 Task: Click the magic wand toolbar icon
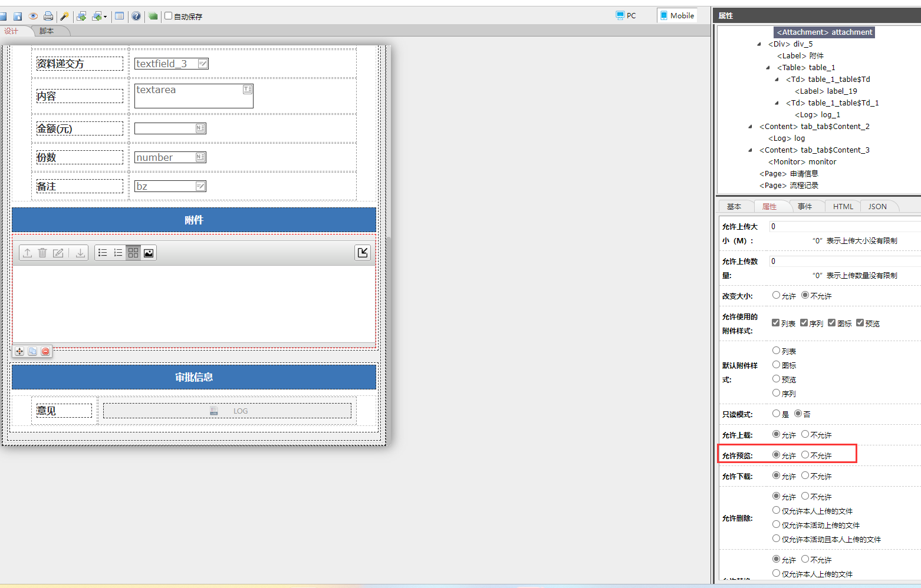[65, 16]
